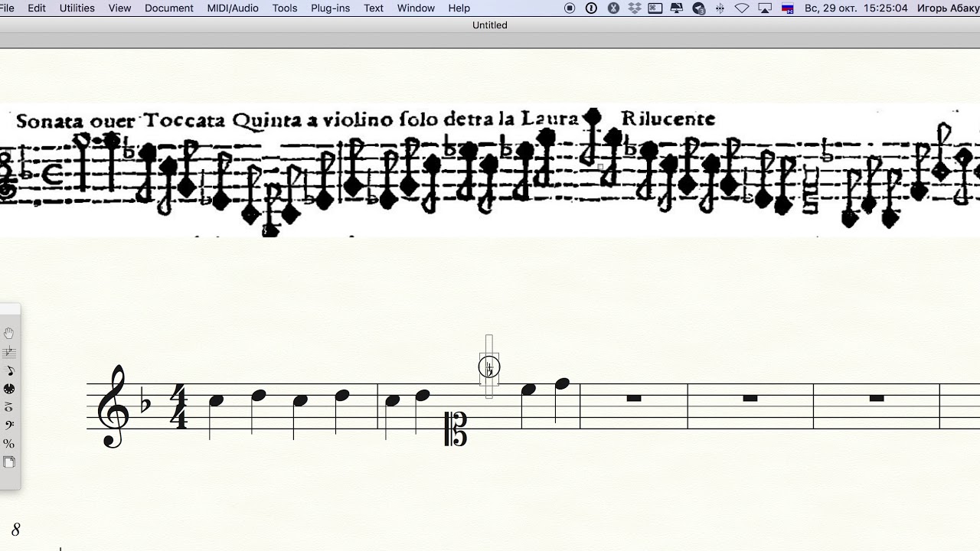
Task: Open the Document menu
Action: (169, 8)
